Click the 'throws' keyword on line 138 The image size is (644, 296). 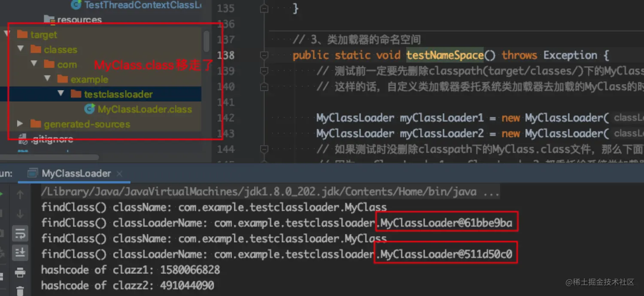click(519, 55)
